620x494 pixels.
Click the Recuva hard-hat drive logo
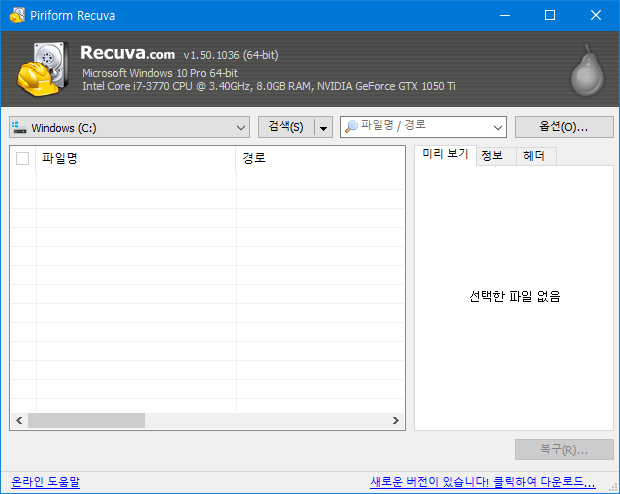pyautogui.click(x=42, y=69)
